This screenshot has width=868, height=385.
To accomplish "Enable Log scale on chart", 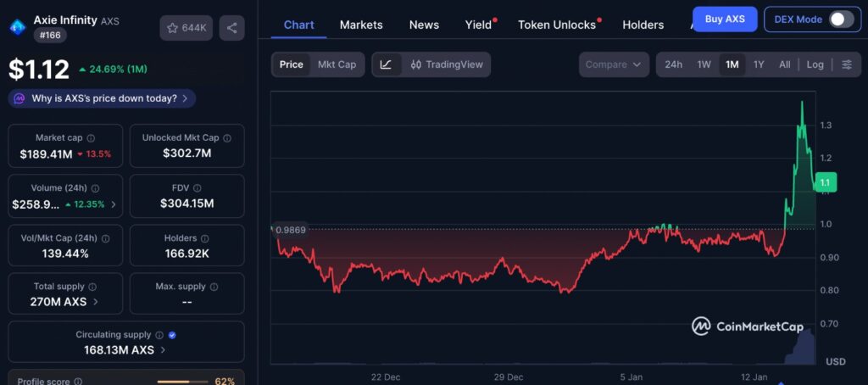I will (x=815, y=64).
